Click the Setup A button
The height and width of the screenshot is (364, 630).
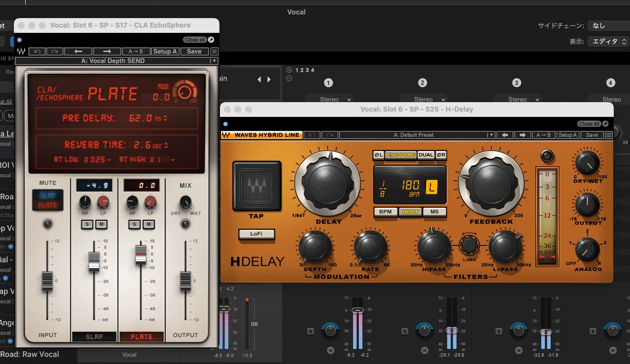[165, 51]
